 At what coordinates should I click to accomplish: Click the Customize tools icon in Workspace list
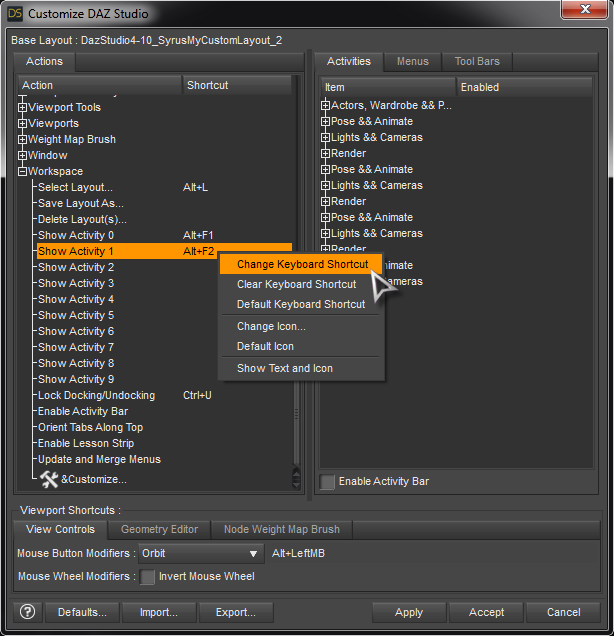(49, 479)
